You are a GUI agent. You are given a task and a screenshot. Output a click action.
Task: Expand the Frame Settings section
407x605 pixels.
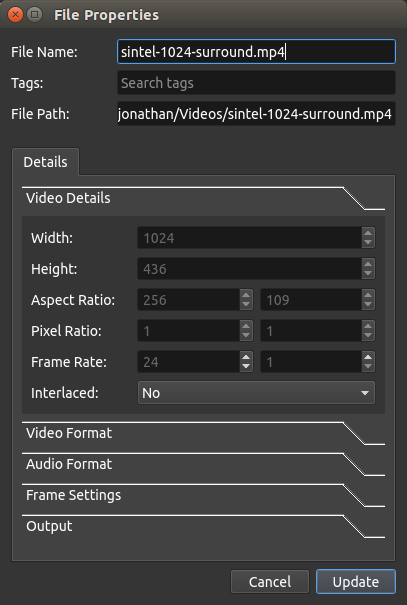click(x=203, y=495)
